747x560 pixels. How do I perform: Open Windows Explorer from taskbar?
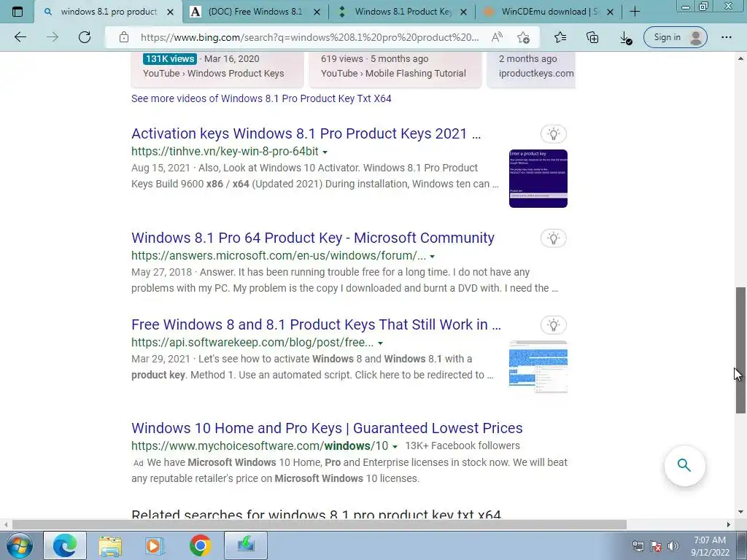pyautogui.click(x=110, y=545)
